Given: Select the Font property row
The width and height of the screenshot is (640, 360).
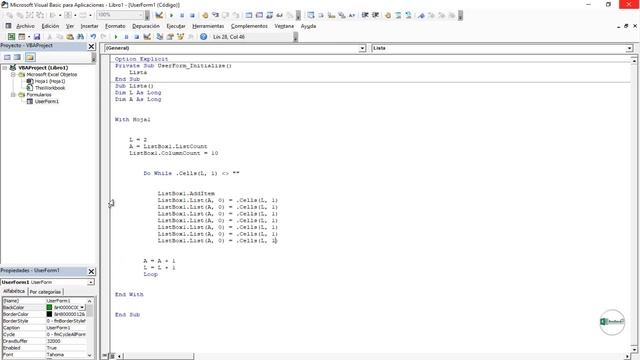Looking at the screenshot, I should tap(44, 355).
